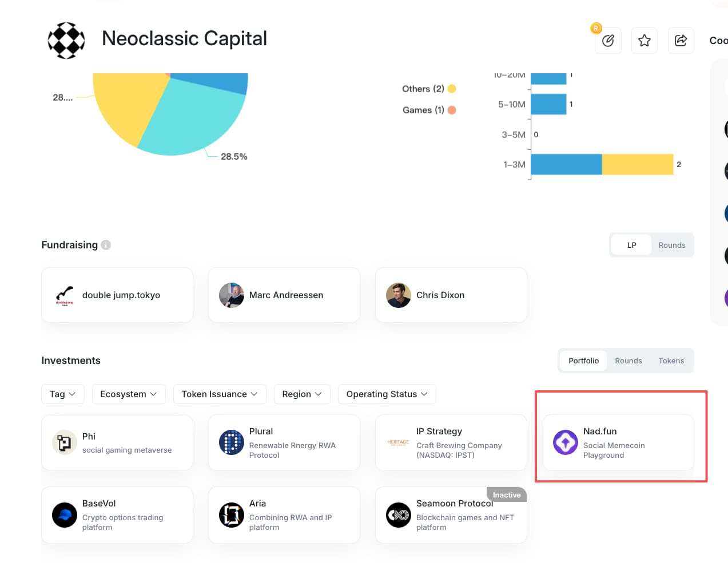
Task: Click Chris Dixon's profile photo
Action: [x=399, y=295]
